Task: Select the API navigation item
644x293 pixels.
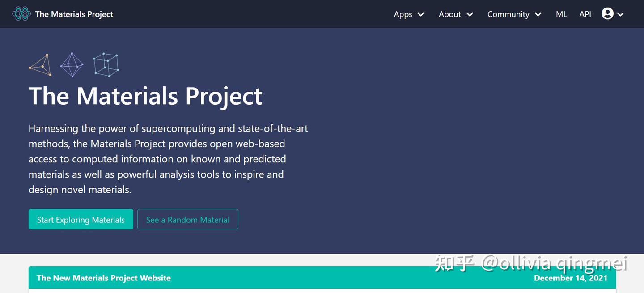Action: (585, 14)
